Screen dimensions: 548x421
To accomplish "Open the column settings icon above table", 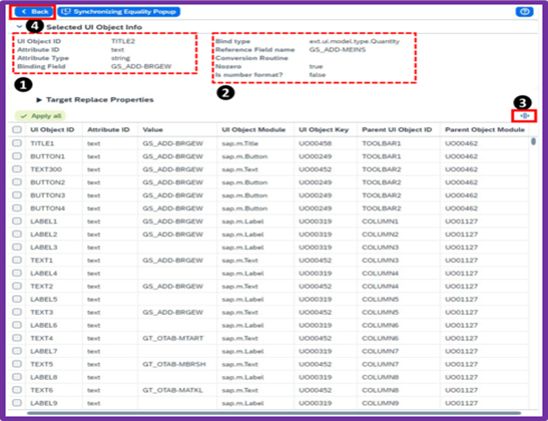I will [x=524, y=116].
